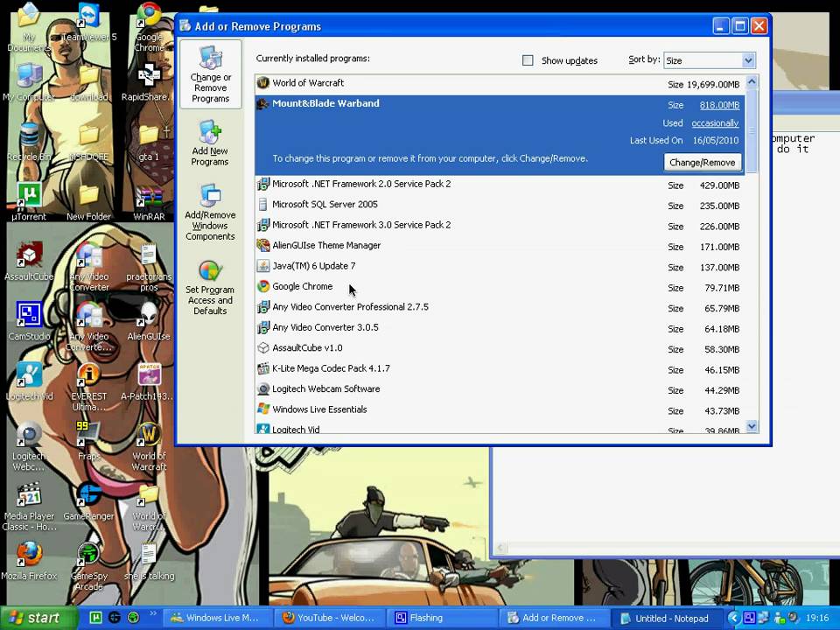Select Microsoft .NET Framework 3.0 Service Pack 2
The image size is (840, 630).
click(x=500, y=226)
